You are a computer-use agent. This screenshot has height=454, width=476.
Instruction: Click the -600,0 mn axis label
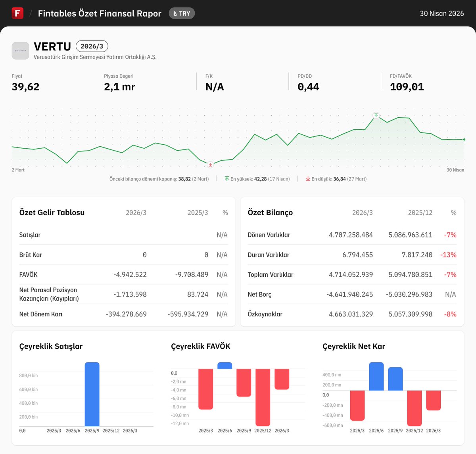(333, 425)
